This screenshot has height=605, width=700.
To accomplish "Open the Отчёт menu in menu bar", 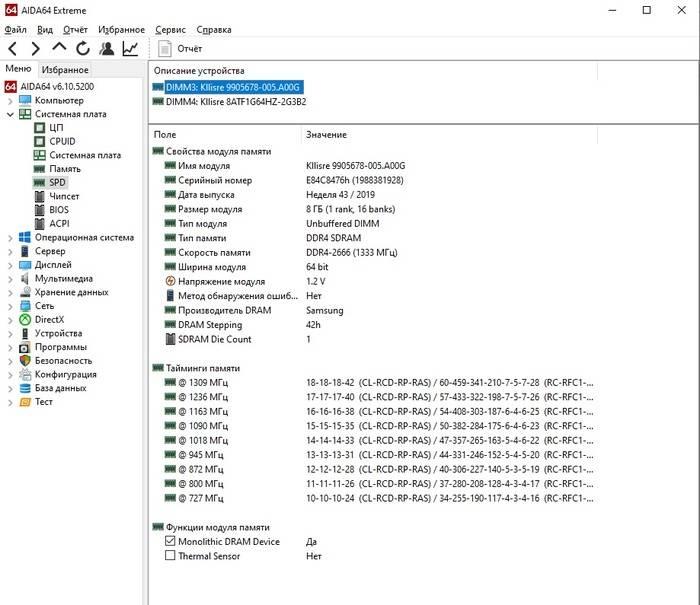I will pyautogui.click(x=75, y=29).
